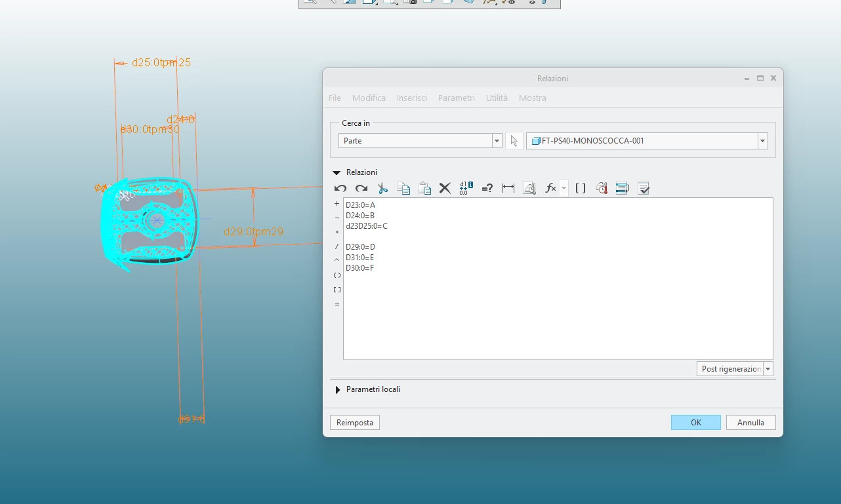Open dropdown arrow beside fx icon
Viewport: 841px width, 504px height.
tap(564, 188)
